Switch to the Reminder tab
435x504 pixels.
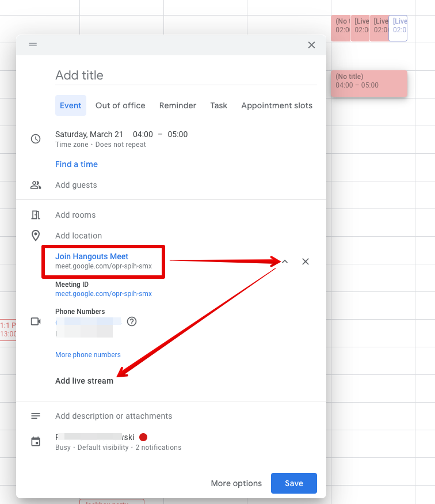tap(178, 105)
